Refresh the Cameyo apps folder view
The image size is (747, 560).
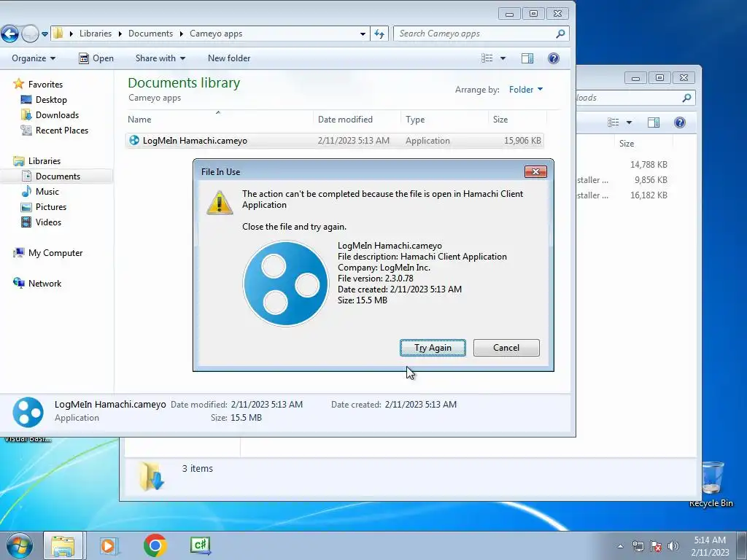coord(379,34)
